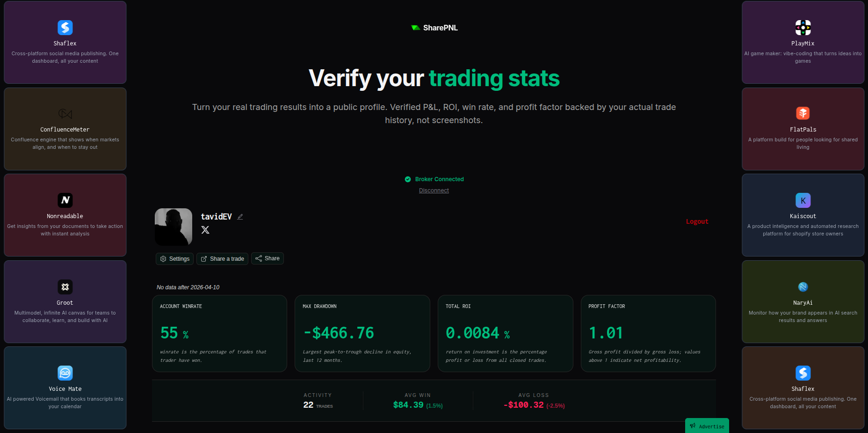Open the PlayMix icon

coord(803,28)
